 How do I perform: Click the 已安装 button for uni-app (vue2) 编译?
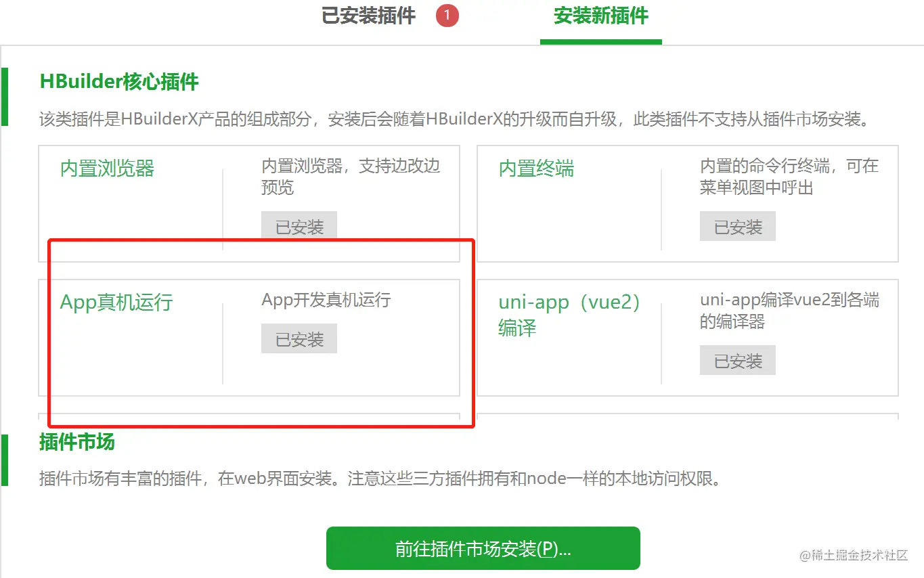click(738, 360)
